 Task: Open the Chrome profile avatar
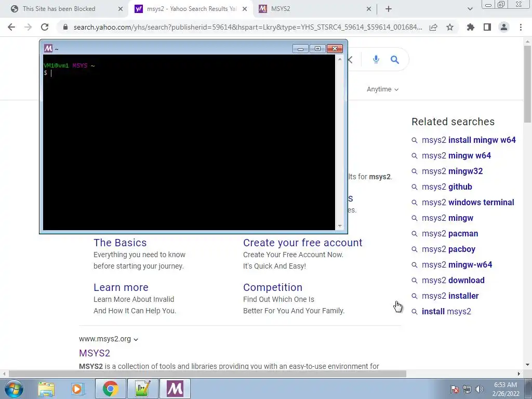(x=504, y=27)
